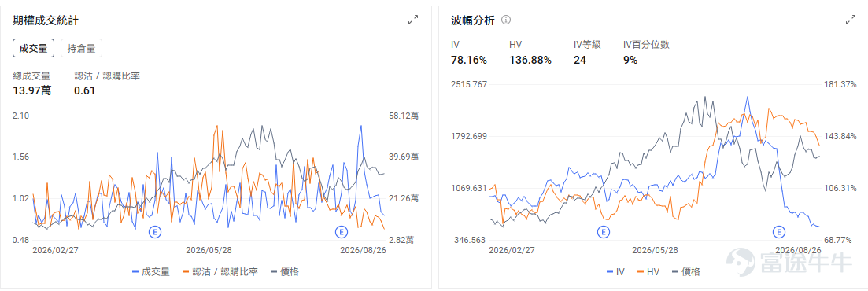This screenshot has height=291, width=868.
Task: Click the 0.48 ratio axis label
Action: point(21,240)
